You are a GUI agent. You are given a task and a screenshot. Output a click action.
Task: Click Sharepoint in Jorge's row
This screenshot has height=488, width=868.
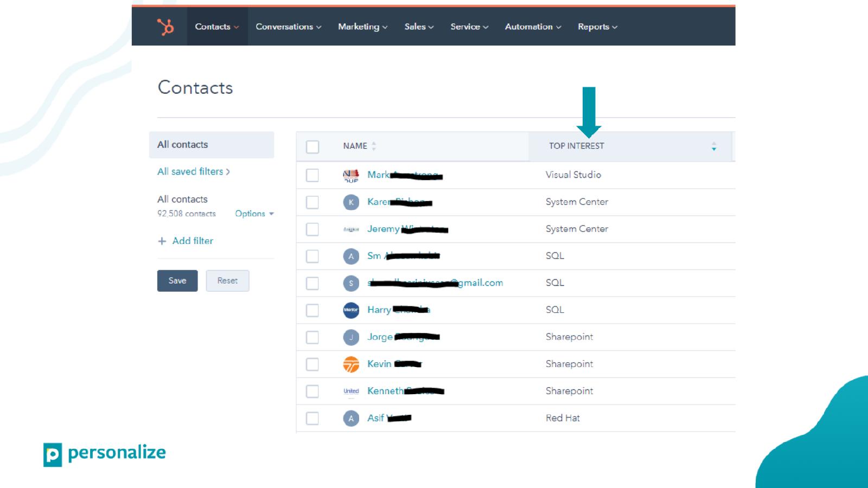pyautogui.click(x=570, y=337)
